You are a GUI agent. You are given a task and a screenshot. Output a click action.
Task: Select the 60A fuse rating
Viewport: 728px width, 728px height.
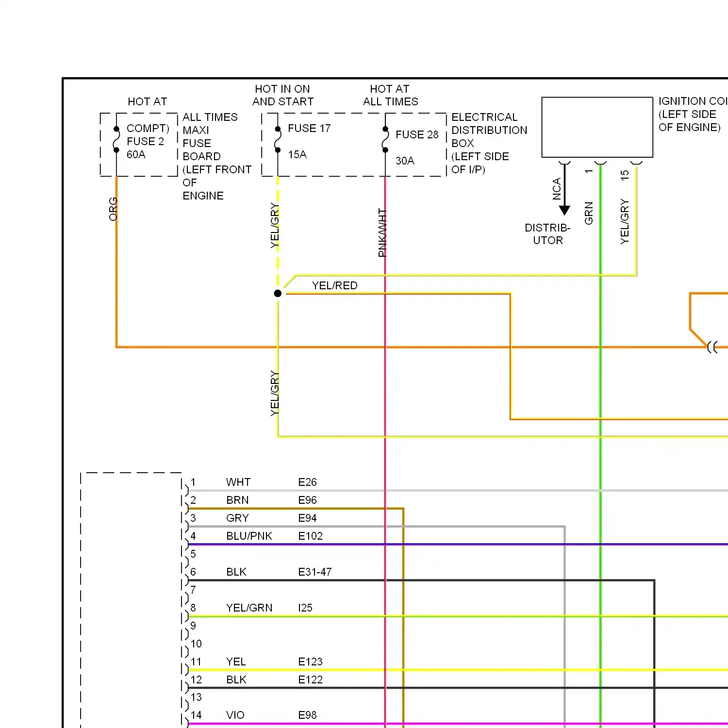point(136,154)
